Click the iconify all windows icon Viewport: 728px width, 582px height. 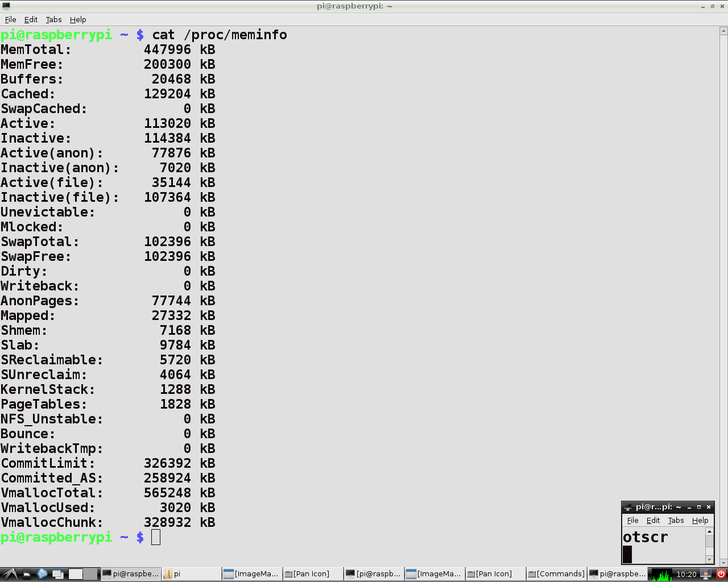(x=57, y=574)
